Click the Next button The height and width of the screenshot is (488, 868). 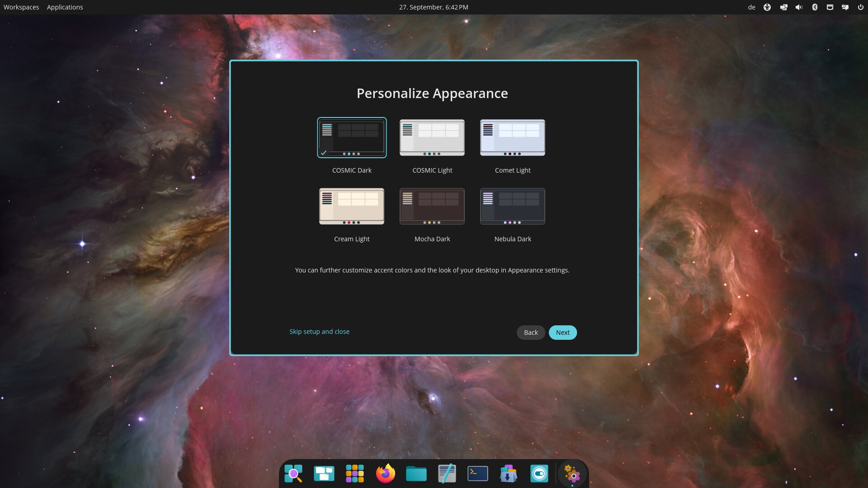563,333
